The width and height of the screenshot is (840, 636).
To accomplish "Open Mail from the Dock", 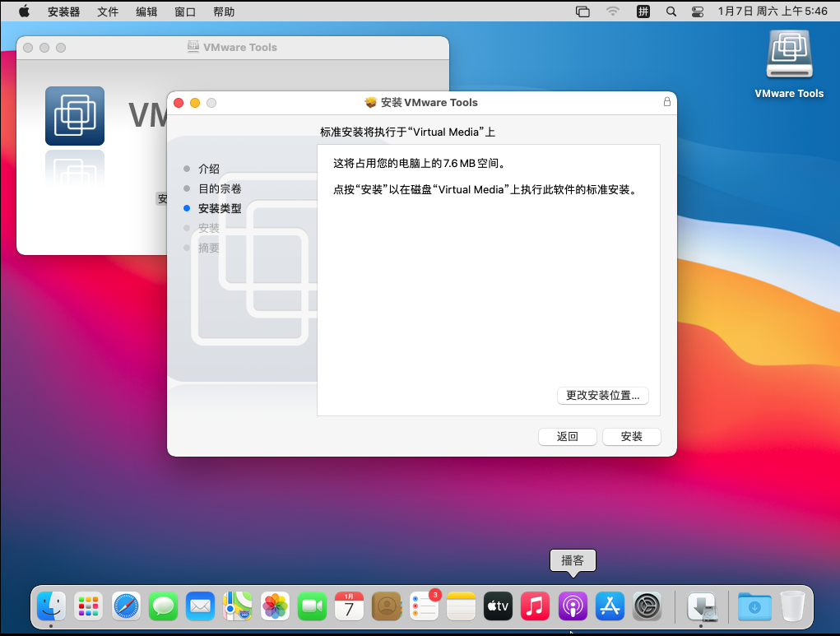I will click(x=201, y=606).
